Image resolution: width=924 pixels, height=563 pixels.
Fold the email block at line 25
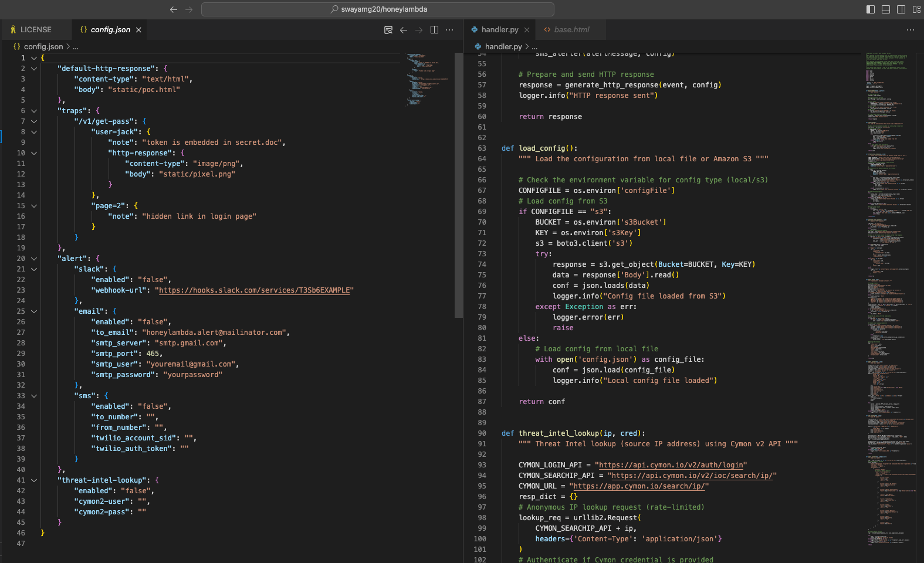34,311
